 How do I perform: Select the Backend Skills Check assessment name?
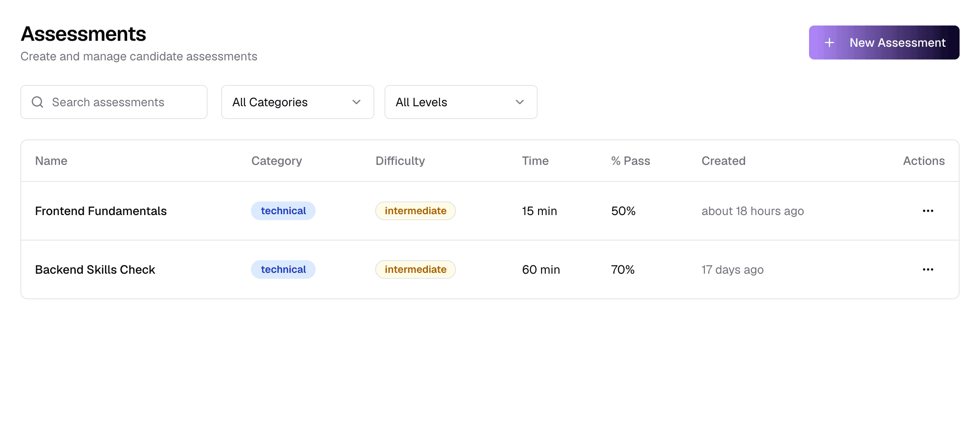pyautogui.click(x=95, y=269)
